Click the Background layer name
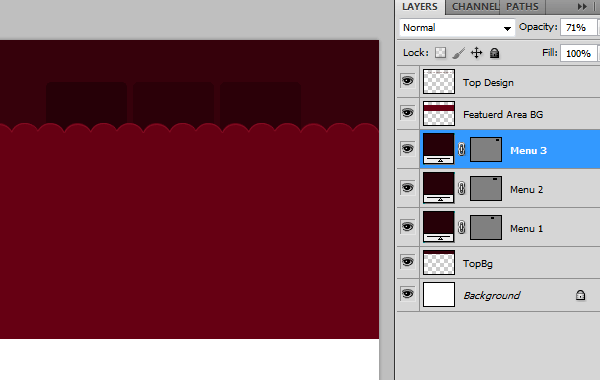Screen dimensions: 600x380 click(492, 295)
